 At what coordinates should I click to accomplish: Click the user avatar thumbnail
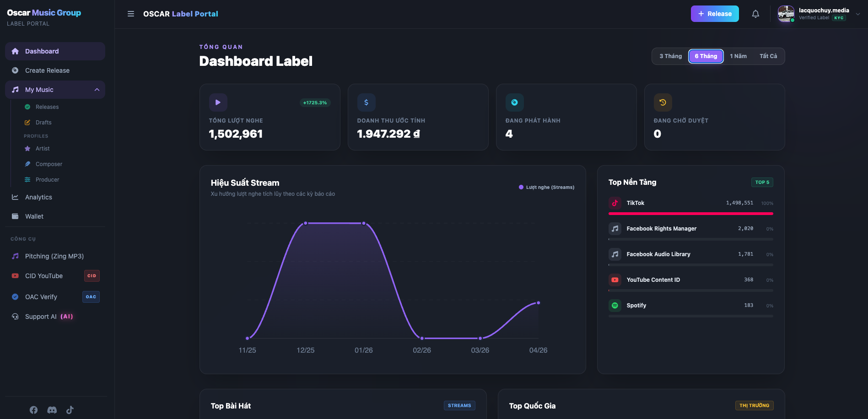click(786, 14)
